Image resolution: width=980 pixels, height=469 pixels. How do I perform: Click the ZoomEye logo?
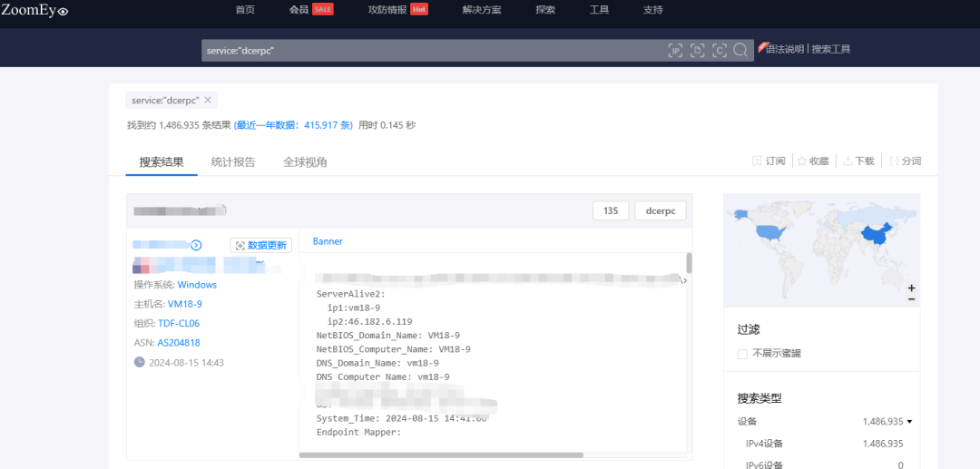tap(34, 10)
